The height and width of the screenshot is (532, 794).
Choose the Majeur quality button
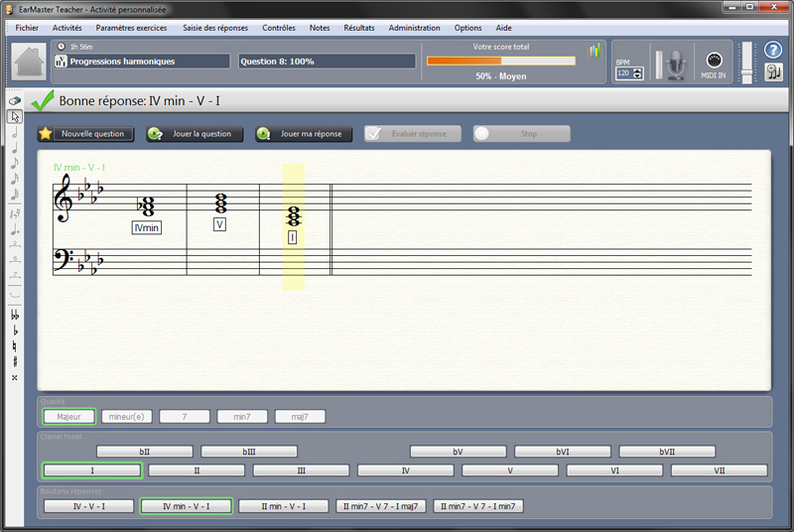click(68, 417)
